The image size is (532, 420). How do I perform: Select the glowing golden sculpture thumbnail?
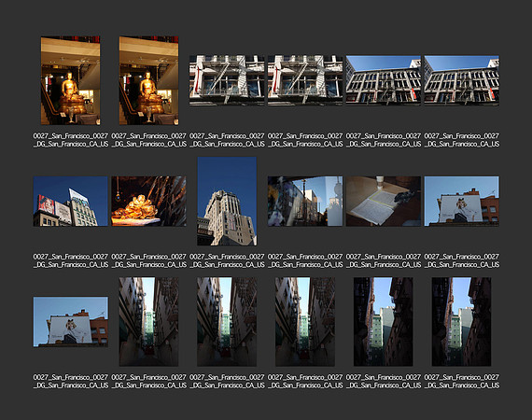(148, 202)
